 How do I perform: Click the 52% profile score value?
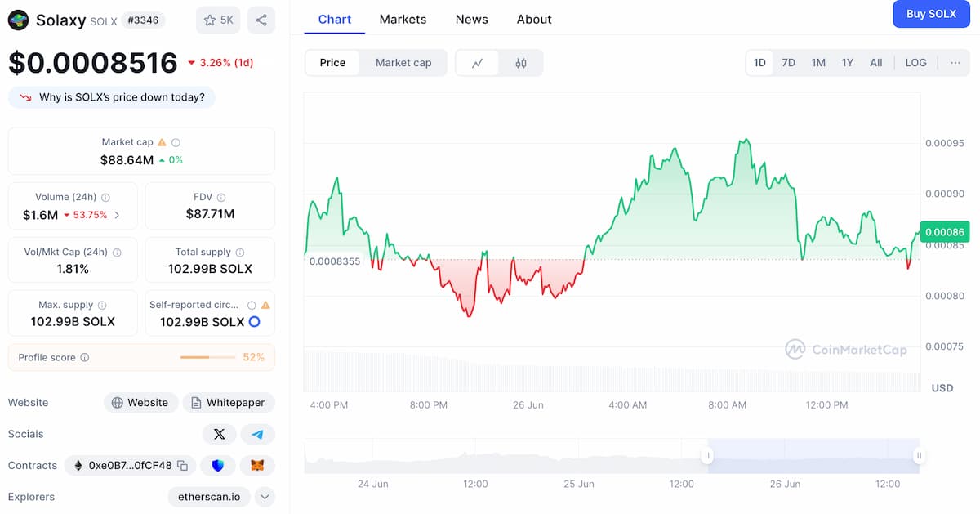253,358
